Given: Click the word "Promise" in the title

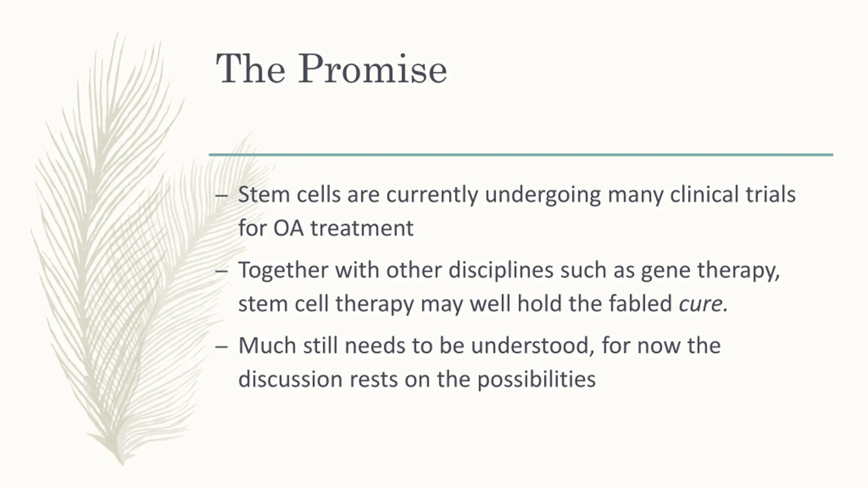Looking at the screenshot, I should (373, 69).
